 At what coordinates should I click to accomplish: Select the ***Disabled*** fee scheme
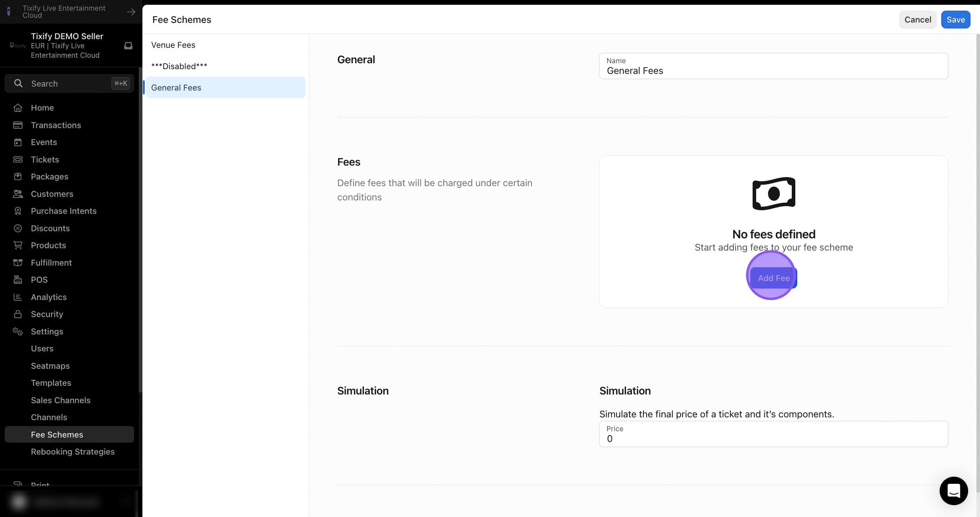(x=225, y=66)
